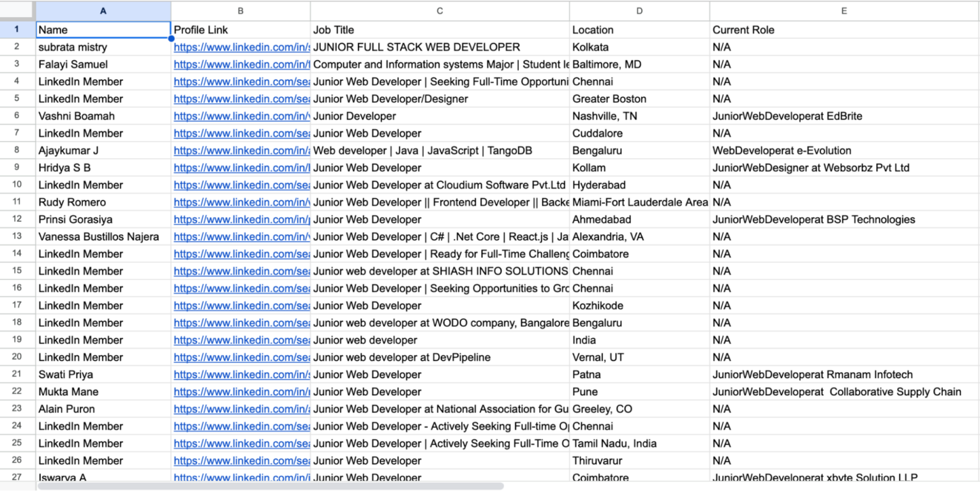Screen dimensions: 980x491
Task: Select the 'Baltimore, MD' location cell
Action: coord(640,64)
